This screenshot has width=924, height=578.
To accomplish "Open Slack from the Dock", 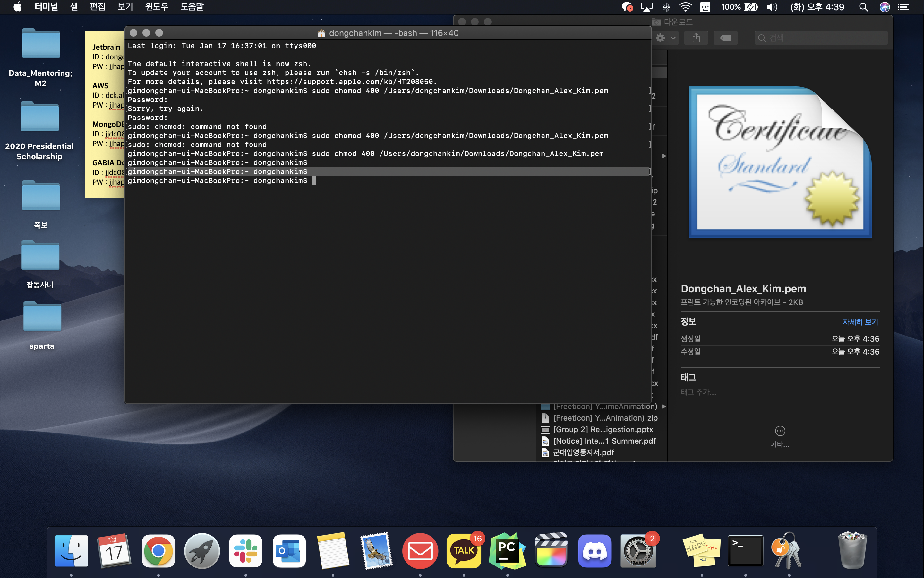I will (245, 550).
